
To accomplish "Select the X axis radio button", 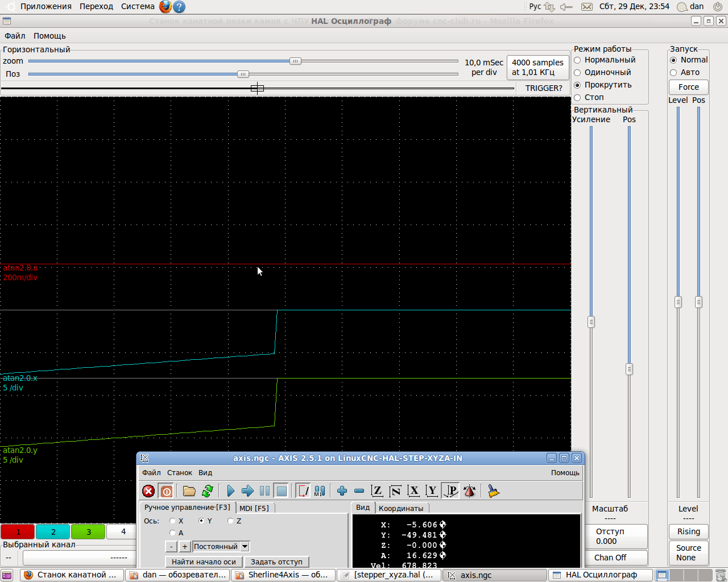I will point(172,521).
